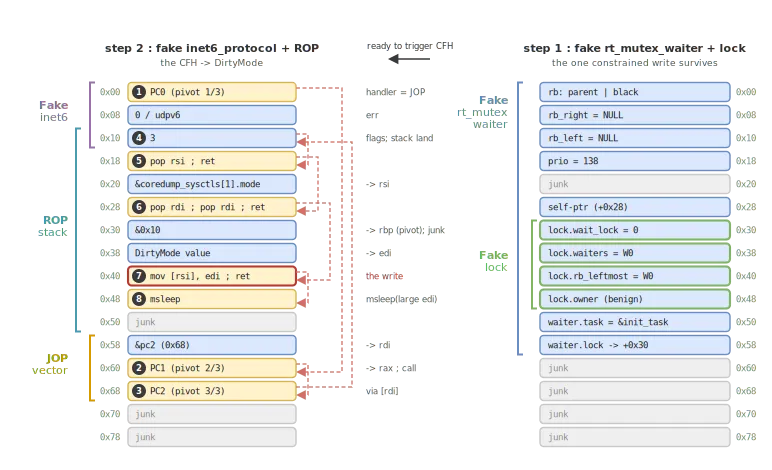Image resolution: width=772 pixels, height=470 pixels.
Task: Select the 'pop rsi ; ret' cell
Action: pyautogui.click(x=212, y=161)
